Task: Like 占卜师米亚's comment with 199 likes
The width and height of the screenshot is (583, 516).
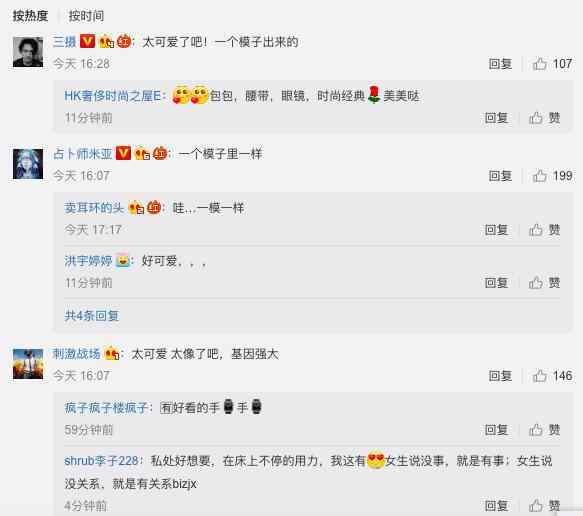Action: [552, 176]
